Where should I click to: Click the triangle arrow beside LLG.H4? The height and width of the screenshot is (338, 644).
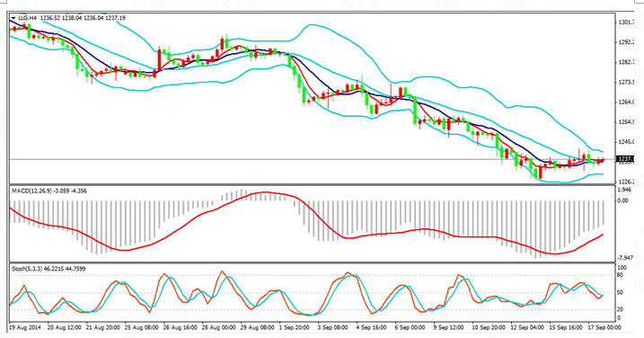click(x=14, y=18)
